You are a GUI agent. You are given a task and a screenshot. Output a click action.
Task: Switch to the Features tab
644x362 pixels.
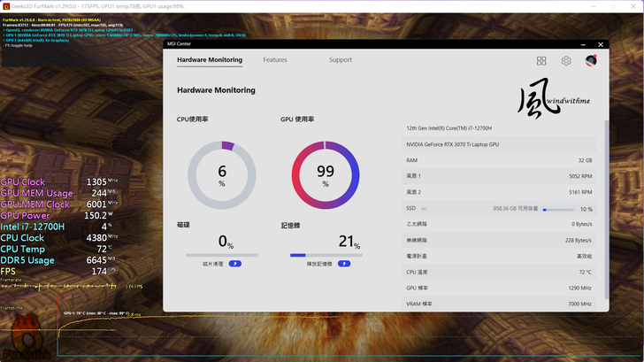275,60
